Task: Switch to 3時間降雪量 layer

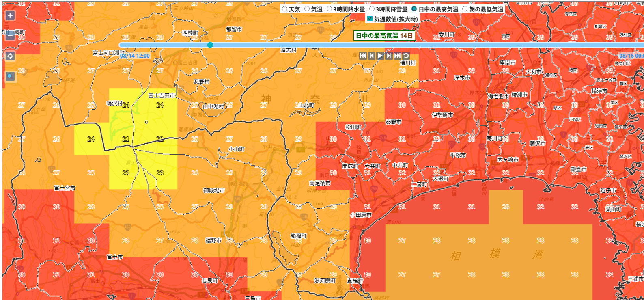Action: (x=372, y=9)
